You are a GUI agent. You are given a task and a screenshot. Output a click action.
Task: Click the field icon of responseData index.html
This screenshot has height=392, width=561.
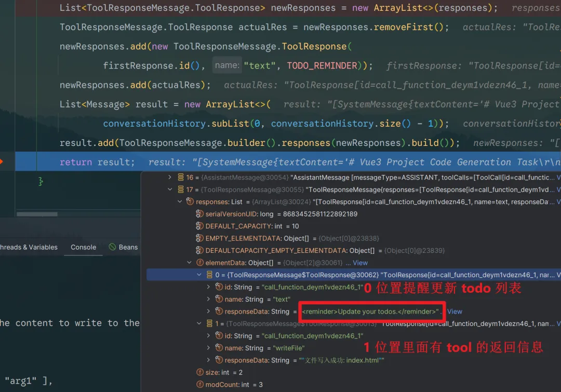pos(219,360)
